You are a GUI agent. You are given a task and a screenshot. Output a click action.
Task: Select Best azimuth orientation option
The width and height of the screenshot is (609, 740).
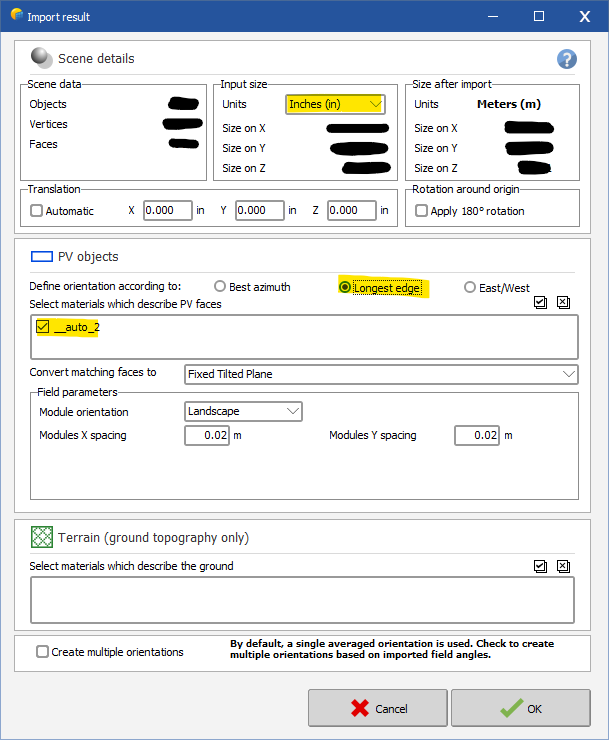tap(220, 287)
